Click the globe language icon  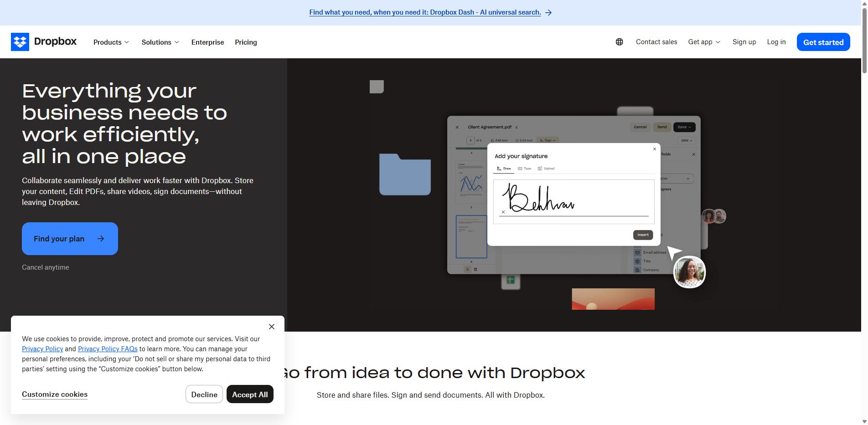coord(619,41)
